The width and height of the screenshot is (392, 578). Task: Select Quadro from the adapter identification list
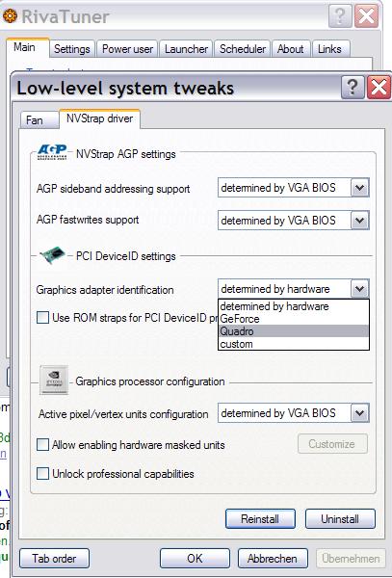pyautogui.click(x=293, y=331)
